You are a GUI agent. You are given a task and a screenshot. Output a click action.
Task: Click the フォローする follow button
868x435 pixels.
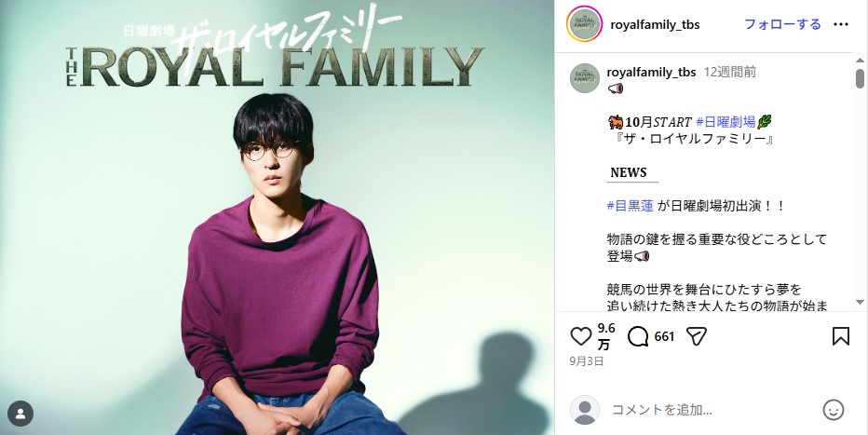click(x=782, y=24)
